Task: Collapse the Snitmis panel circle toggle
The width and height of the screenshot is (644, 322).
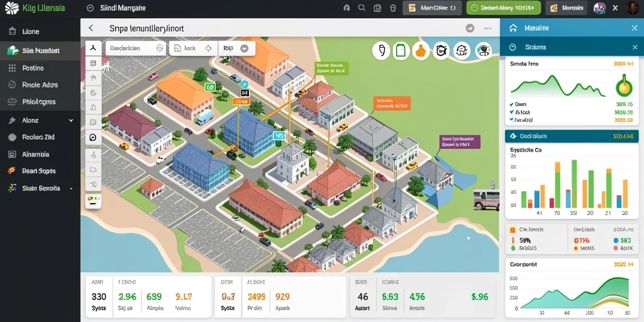Action: (512, 47)
